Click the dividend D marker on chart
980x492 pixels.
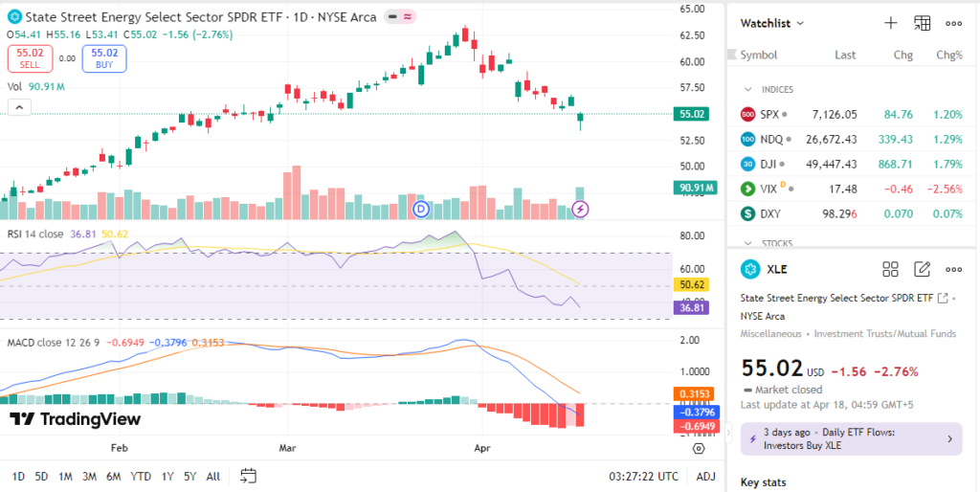tap(420, 208)
